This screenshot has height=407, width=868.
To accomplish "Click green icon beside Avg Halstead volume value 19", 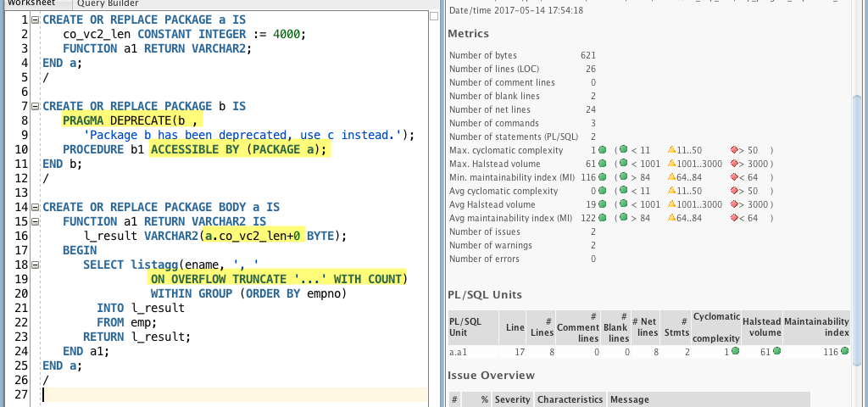I will (603, 203).
